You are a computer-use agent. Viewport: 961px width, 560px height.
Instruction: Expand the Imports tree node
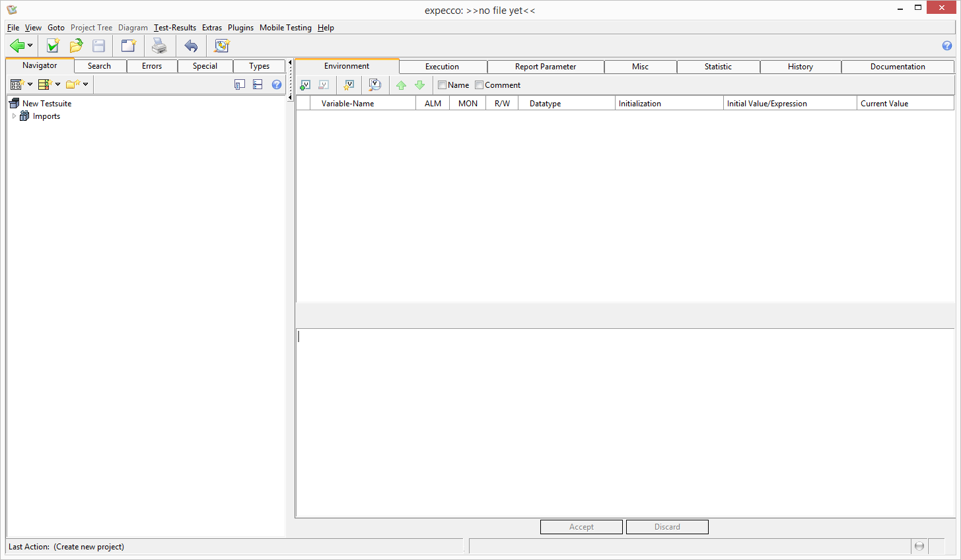14,116
